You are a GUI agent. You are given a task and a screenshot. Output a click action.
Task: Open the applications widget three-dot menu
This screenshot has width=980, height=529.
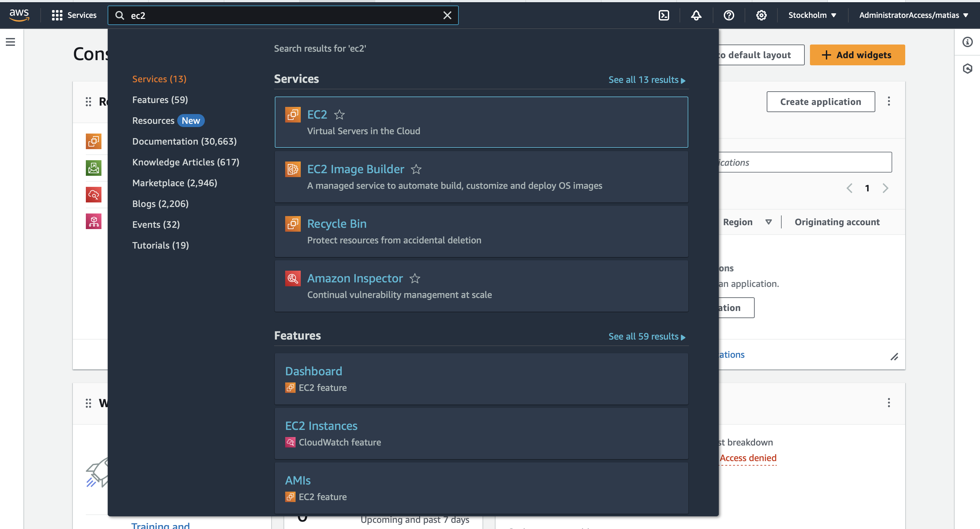pos(888,101)
